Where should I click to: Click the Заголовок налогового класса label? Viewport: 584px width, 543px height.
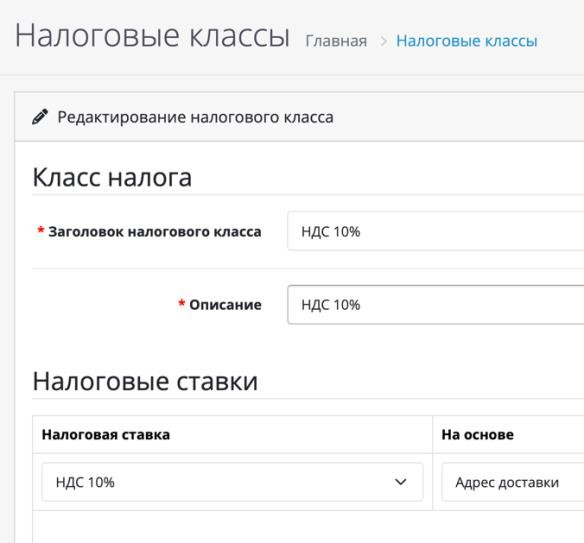tap(155, 232)
